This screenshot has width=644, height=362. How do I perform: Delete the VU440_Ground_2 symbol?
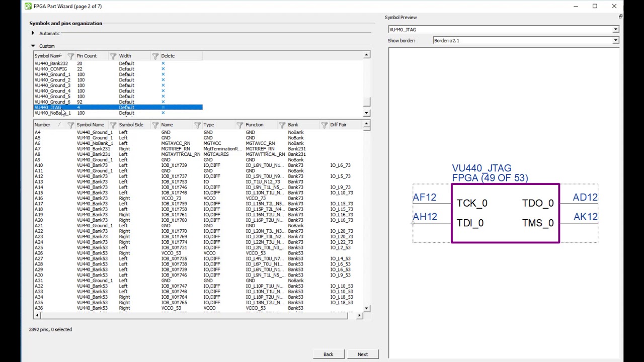(163, 80)
